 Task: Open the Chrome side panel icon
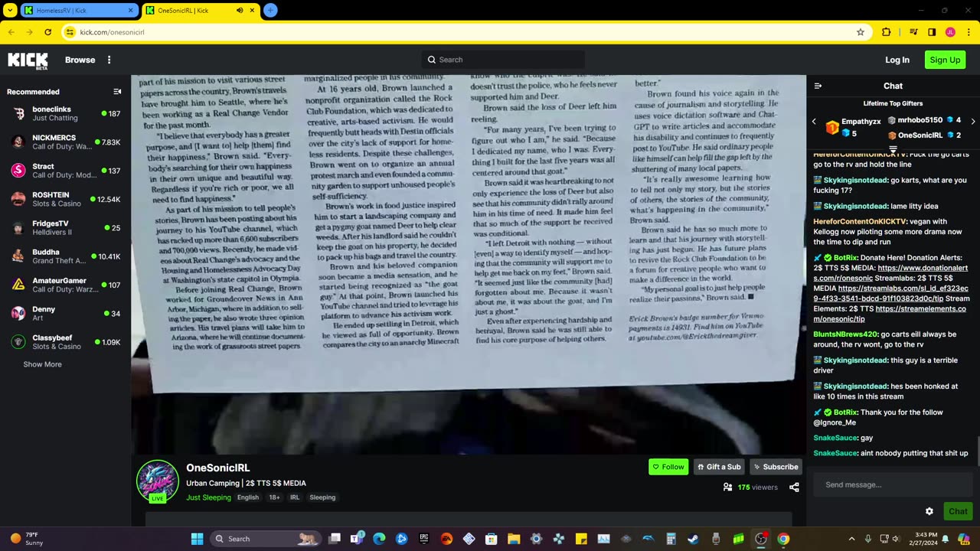coord(932,32)
